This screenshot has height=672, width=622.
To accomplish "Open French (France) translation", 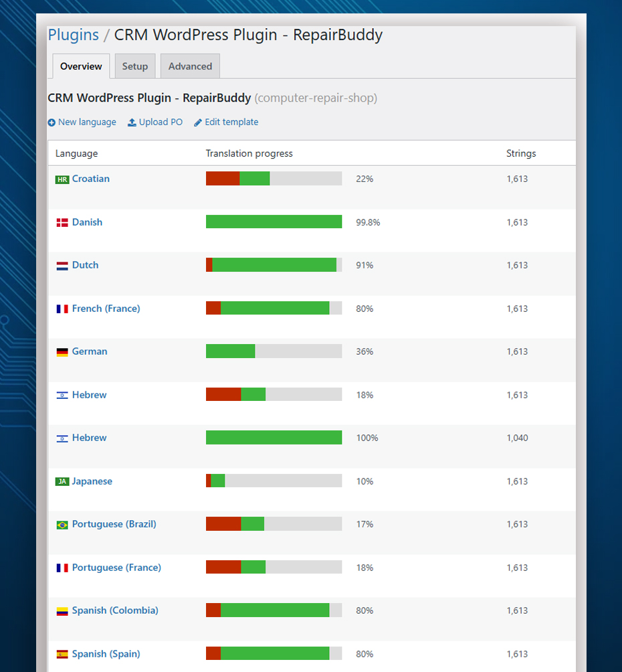I will click(x=106, y=309).
